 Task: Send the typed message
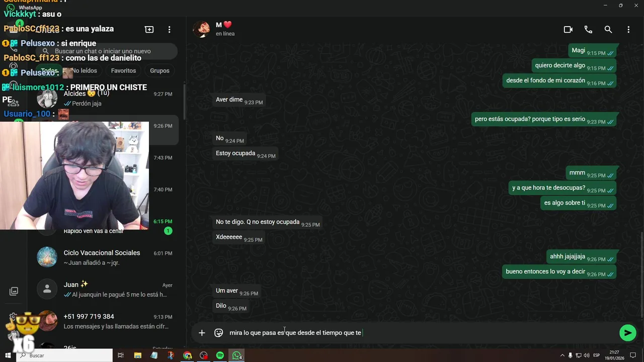627,333
